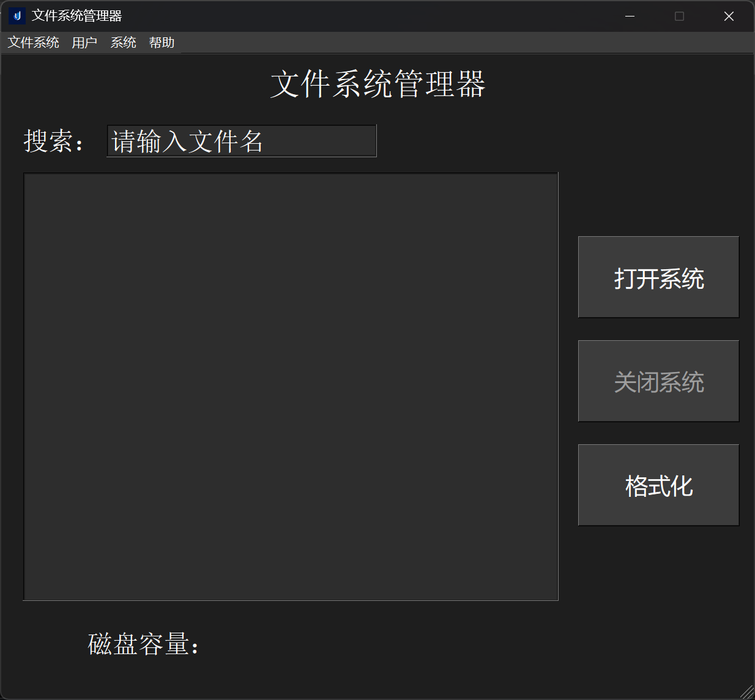This screenshot has width=755, height=700.
Task: Select the empty file list area
Action: point(291,385)
